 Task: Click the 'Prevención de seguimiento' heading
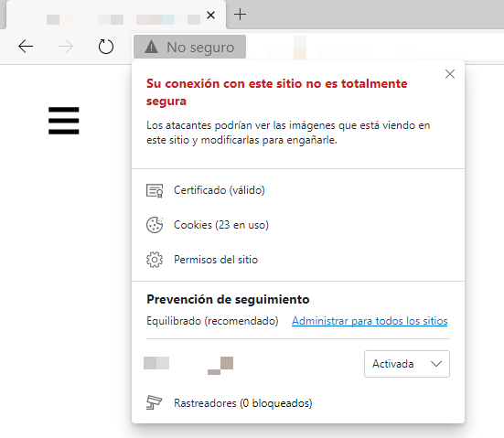[228, 300]
